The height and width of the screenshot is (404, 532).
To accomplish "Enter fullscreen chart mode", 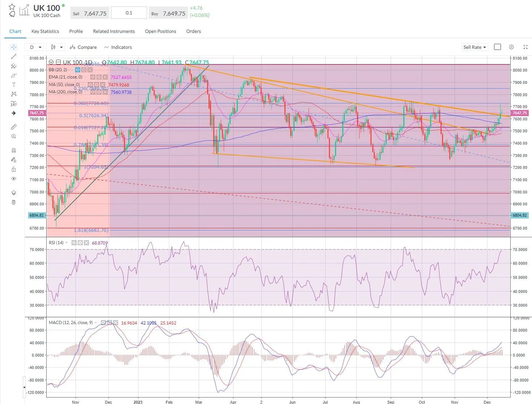I will pos(525,47).
